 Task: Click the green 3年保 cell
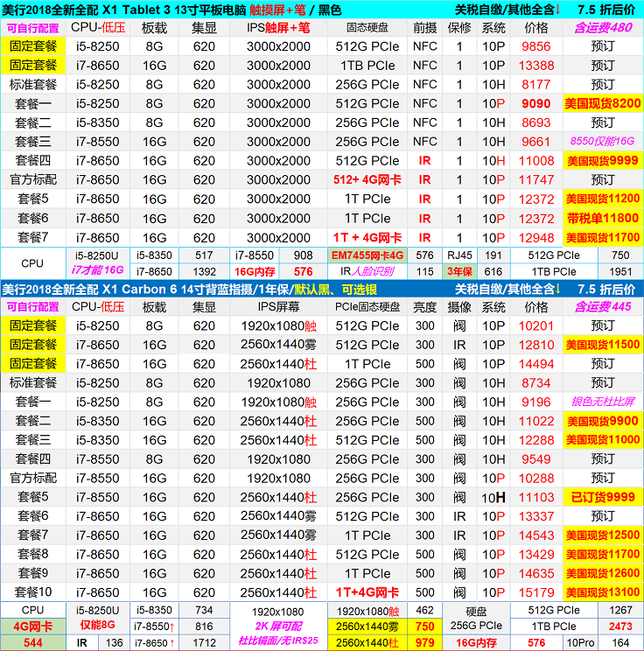point(459,271)
